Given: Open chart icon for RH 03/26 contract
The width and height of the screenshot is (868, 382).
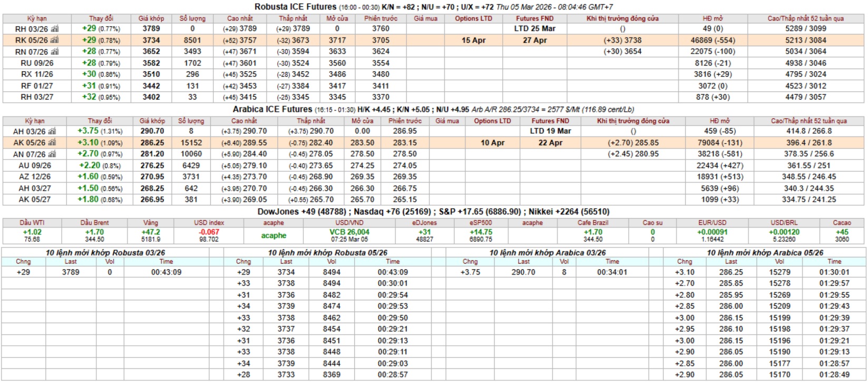Looking at the screenshot, I should [55, 29].
